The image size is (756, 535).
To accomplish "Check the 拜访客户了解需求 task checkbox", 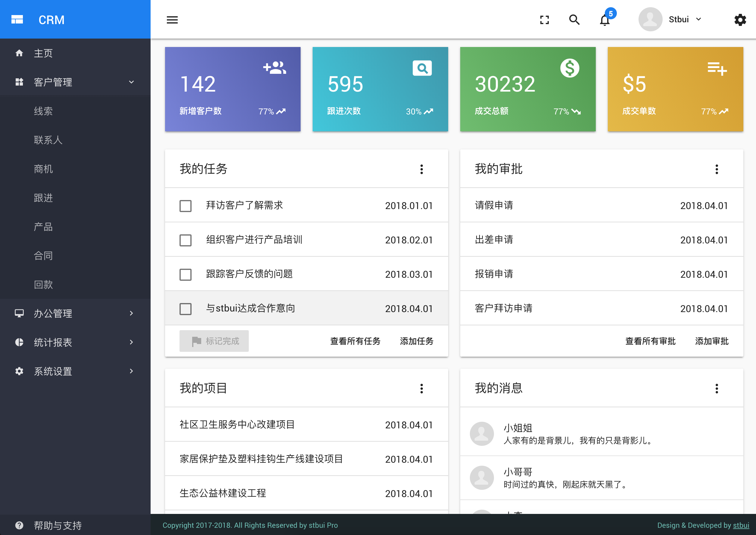I will point(186,206).
